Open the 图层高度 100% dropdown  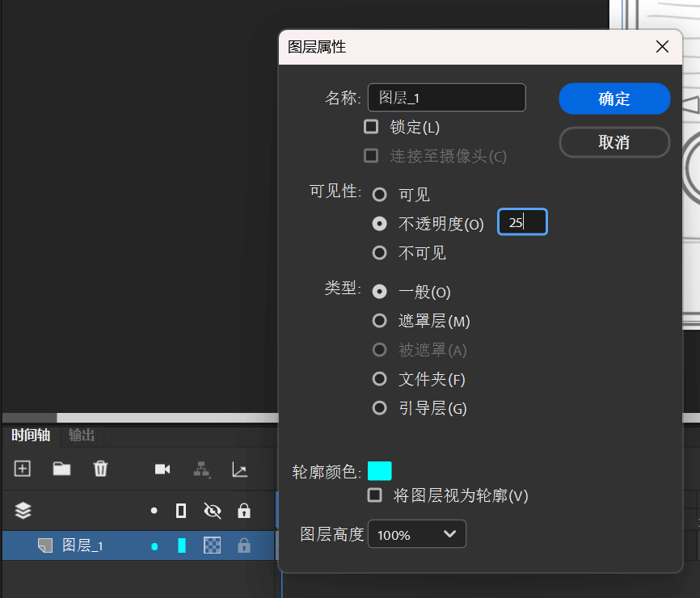tap(417, 533)
